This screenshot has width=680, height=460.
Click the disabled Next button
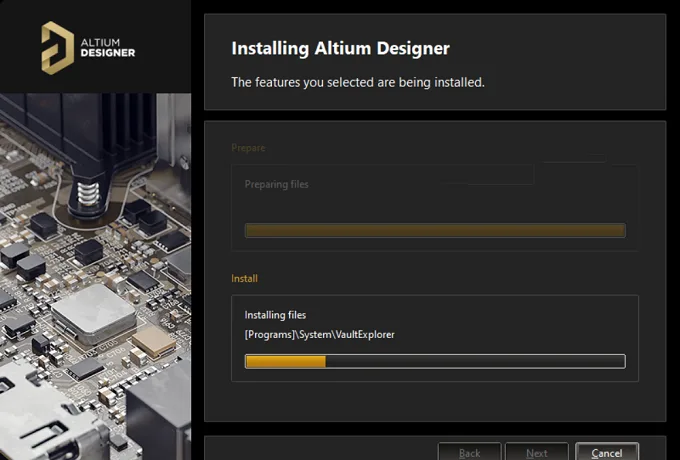537,452
